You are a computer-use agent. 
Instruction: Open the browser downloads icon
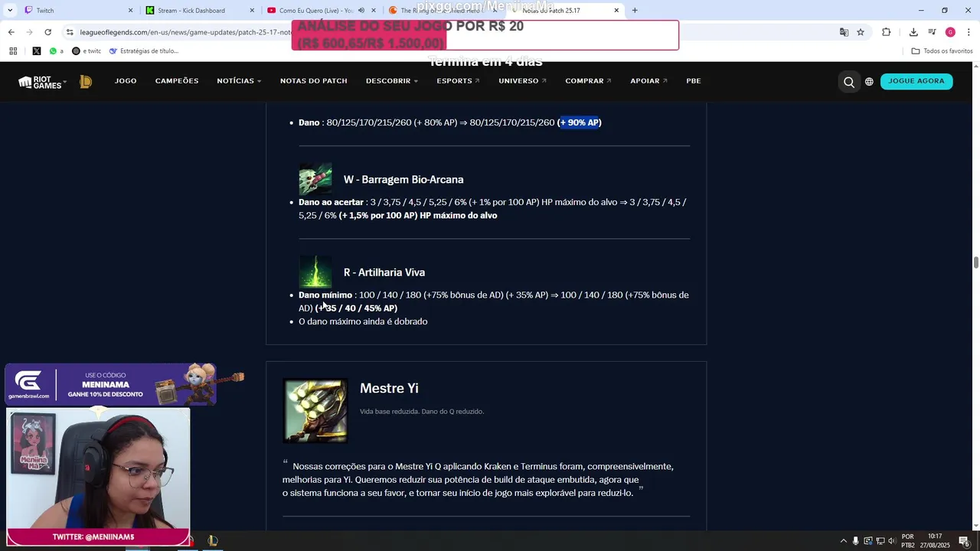click(x=913, y=32)
